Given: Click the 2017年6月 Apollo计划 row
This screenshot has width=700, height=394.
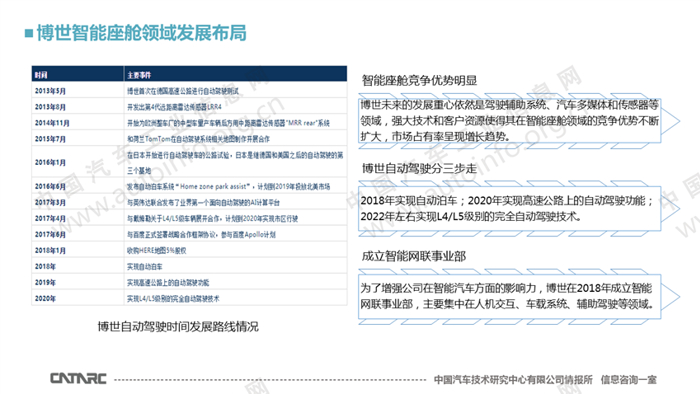Looking at the screenshot, I should (x=189, y=234).
